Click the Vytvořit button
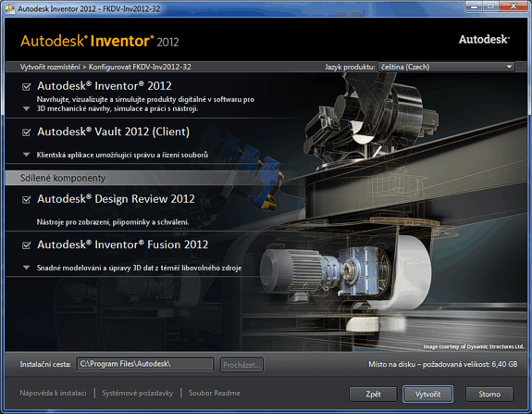Image resolution: width=532 pixels, height=414 pixels. coord(427,395)
